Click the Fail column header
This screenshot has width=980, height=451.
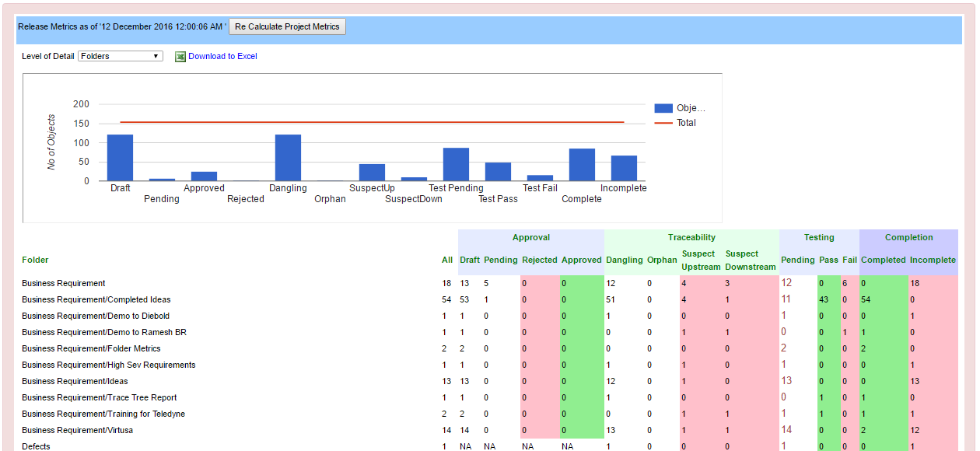pos(849,260)
